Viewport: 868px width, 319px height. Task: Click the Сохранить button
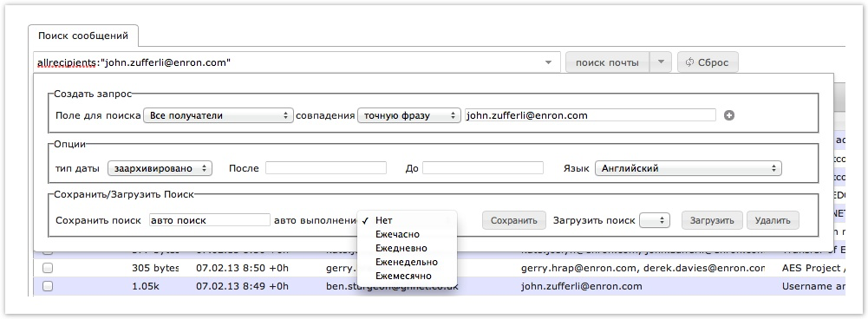click(513, 220)
